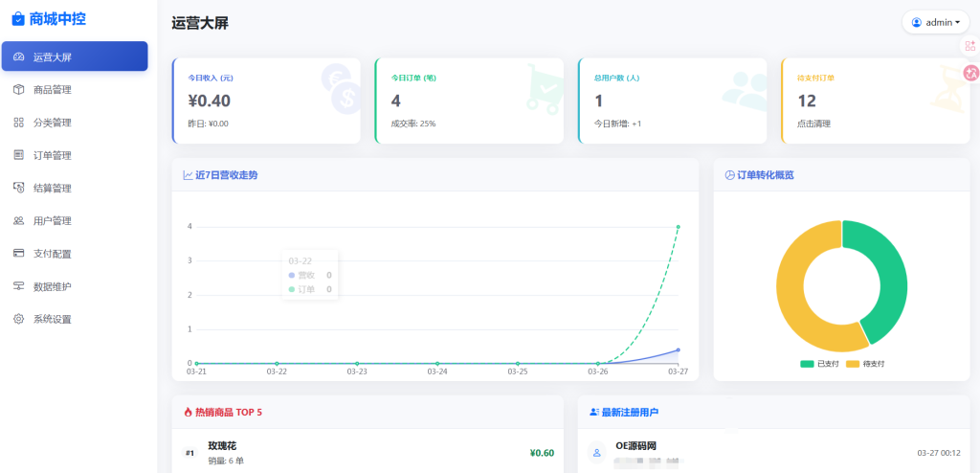Image resolution: width=980 pixels, height=473 pixels.
Task: Click the 03-24 data point on the chart
Action: (x=437, y=363)
